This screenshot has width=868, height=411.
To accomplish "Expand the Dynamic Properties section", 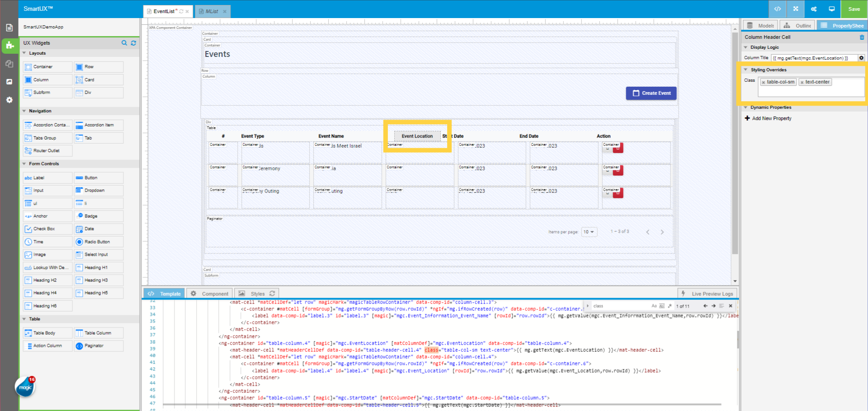I will (745, 107).
